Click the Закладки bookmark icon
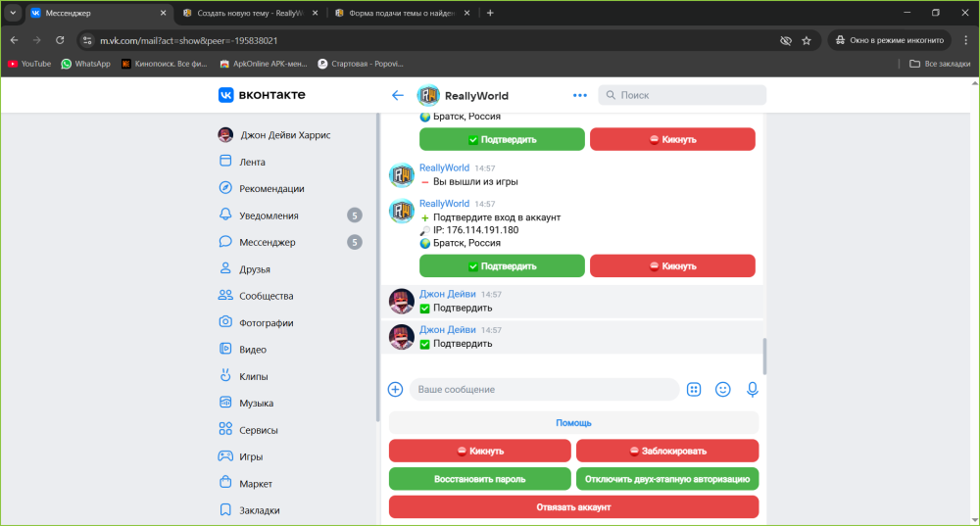Viewport: 980px width, 526px height. [225, 509]
